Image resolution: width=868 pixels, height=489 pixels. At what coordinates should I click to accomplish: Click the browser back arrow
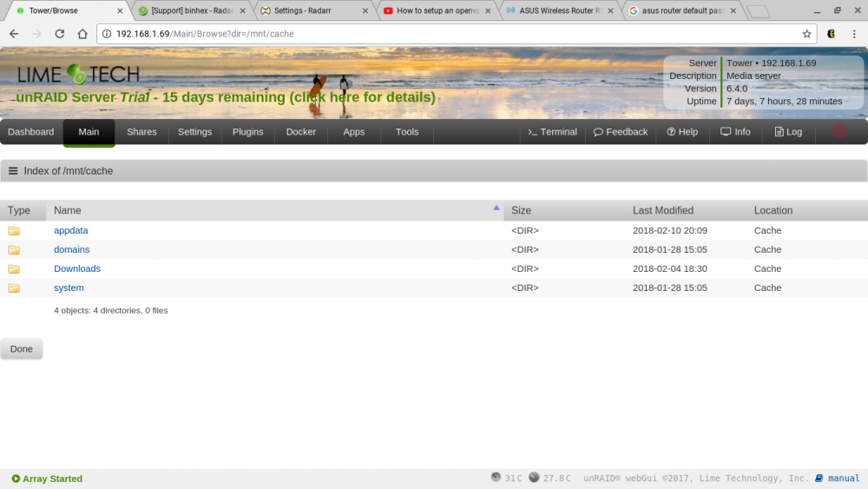click(x=14, y=34)
